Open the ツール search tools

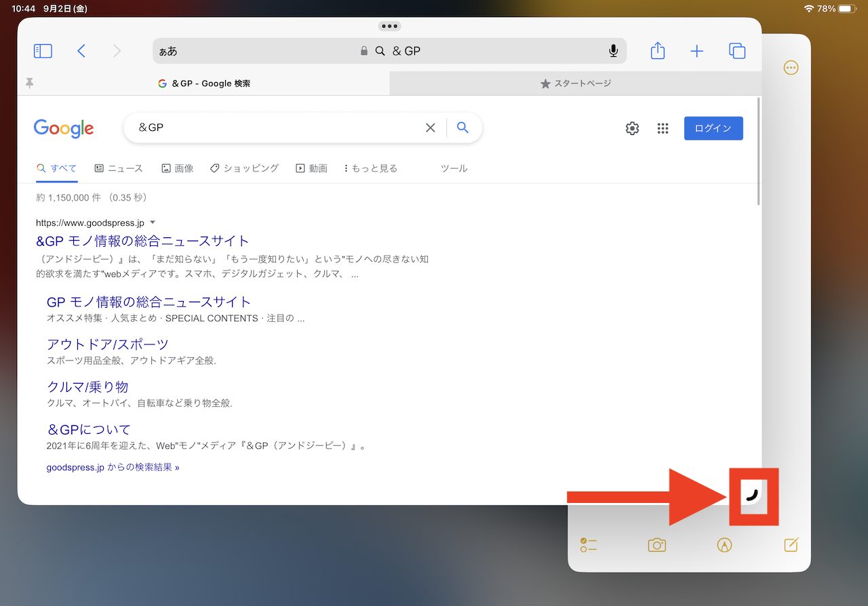click(x=454, y=168)
